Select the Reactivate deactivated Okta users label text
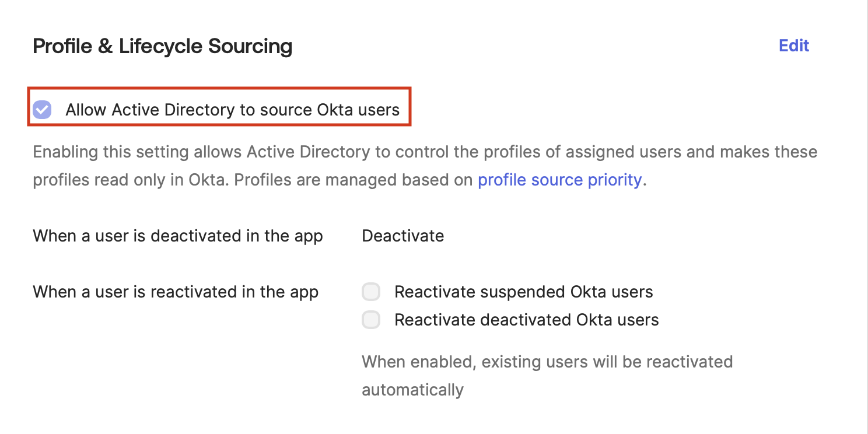 (x=526, y=320)
